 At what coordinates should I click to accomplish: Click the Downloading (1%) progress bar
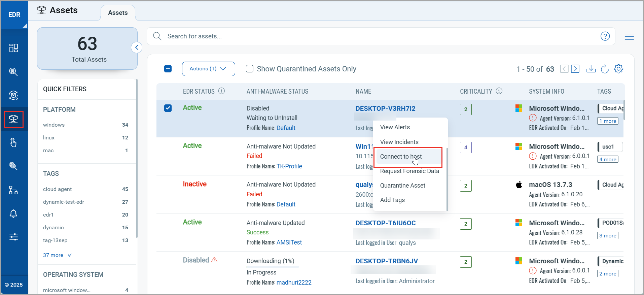pos(273,267)
